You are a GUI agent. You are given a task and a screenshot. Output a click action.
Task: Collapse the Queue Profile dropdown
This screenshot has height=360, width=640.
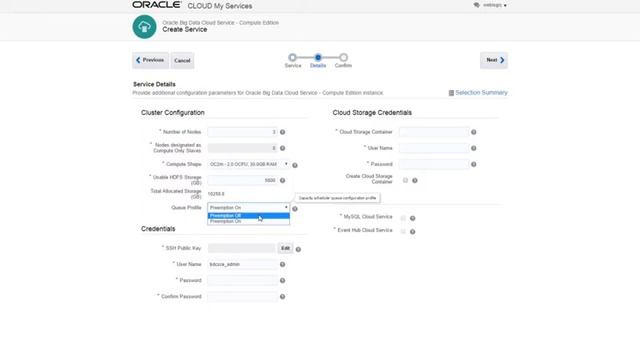click(249, 208)
